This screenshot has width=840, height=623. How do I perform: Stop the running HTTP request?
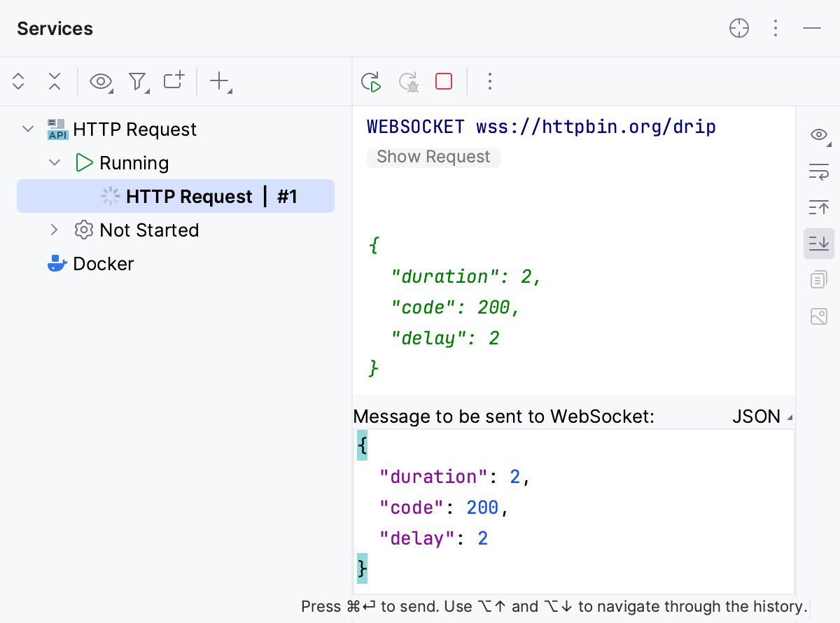(x=443, y=81)
